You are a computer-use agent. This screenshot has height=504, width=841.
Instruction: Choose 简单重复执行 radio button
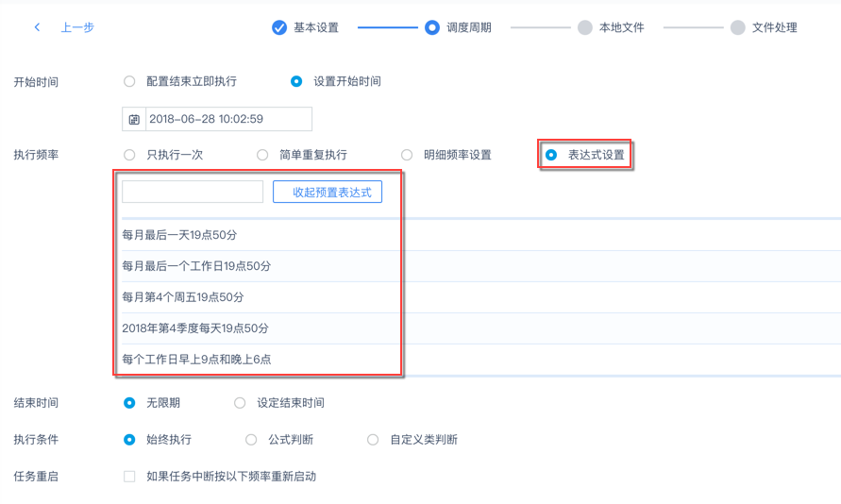(x=263, y=155)
